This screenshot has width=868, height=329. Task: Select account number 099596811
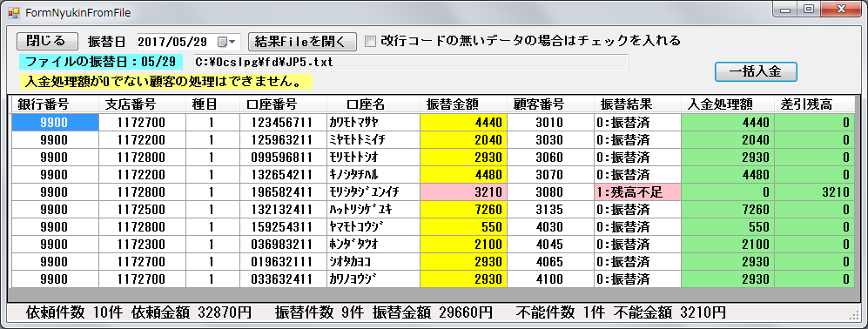[x=283, y=158]
